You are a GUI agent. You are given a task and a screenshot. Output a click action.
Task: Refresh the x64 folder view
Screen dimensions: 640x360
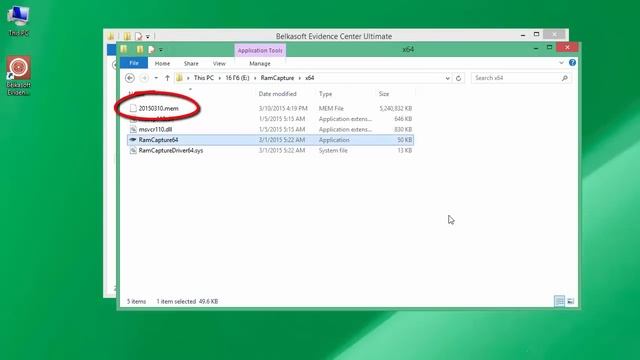tap(458, 78)
